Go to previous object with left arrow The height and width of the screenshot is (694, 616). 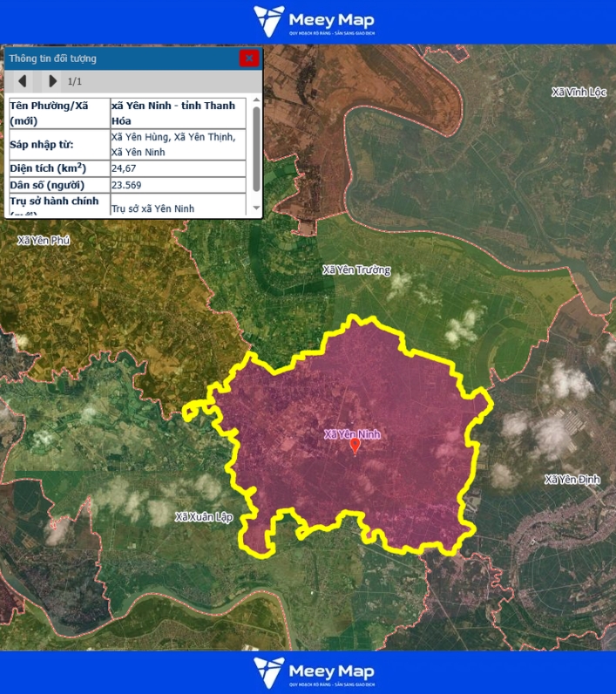23,81
